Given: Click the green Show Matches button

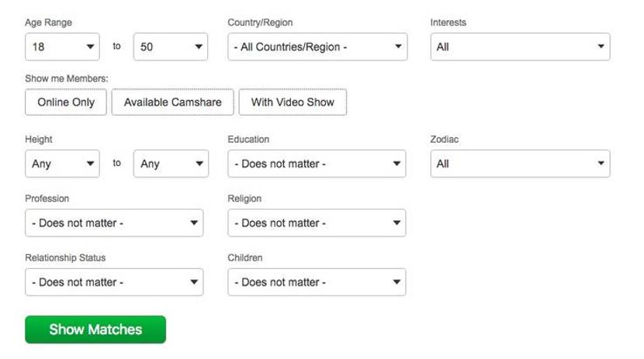Looking at the screenshot, I should point(95,330).
